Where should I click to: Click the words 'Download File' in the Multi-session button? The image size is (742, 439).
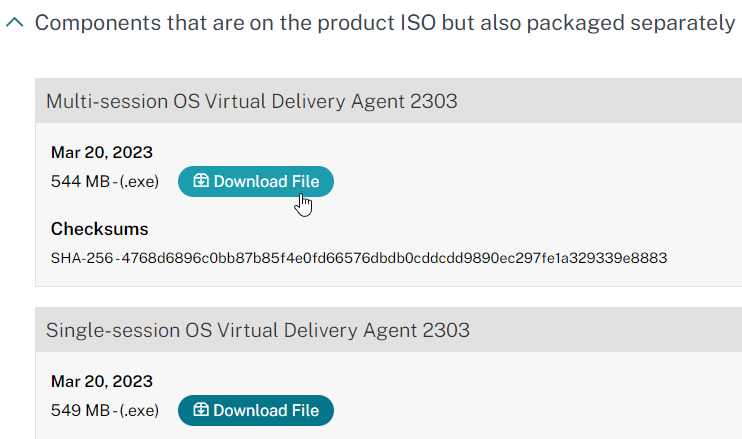[x=266, y=181]
